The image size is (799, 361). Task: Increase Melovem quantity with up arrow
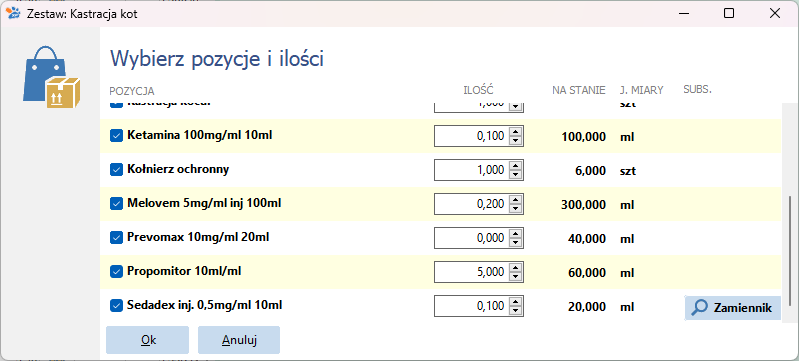[x=516, y=200]
